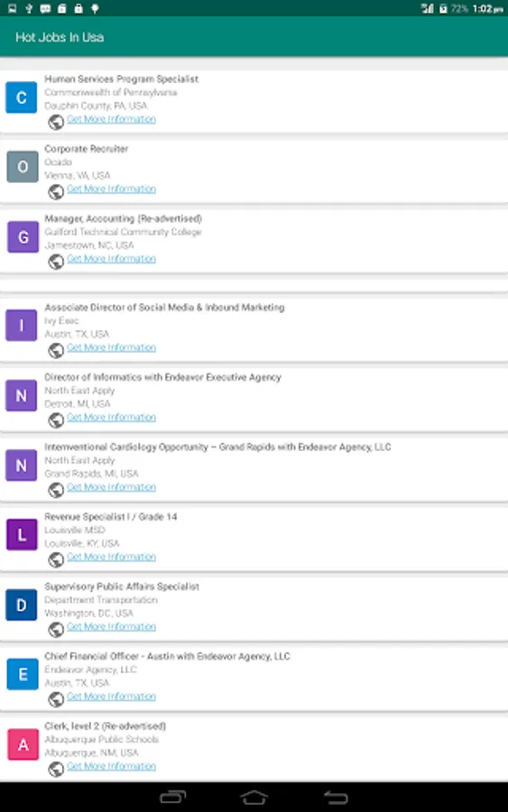The width and height of the screenshot is (508, 812).
Task: Tap the Android back button
Action: (x=336, y=798)
